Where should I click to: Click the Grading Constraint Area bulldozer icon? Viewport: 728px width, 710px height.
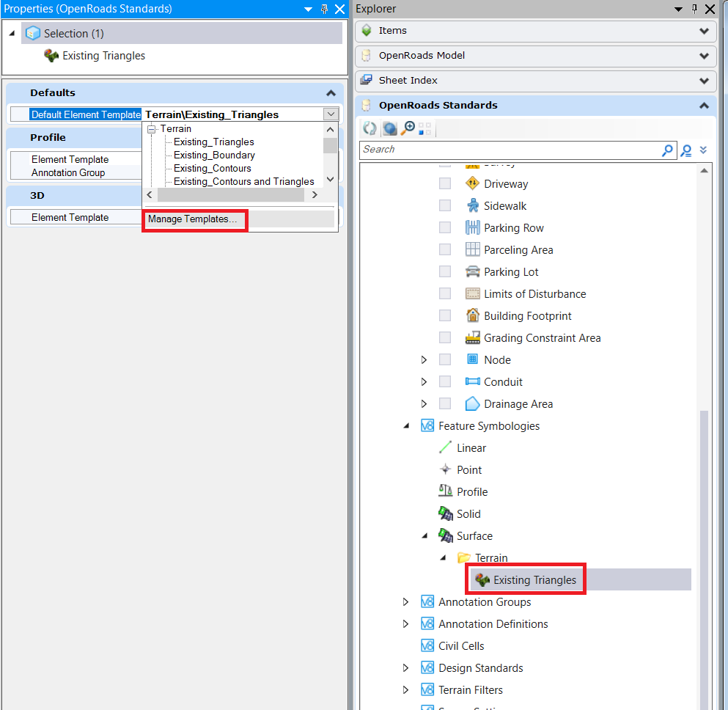coord(472,337)
